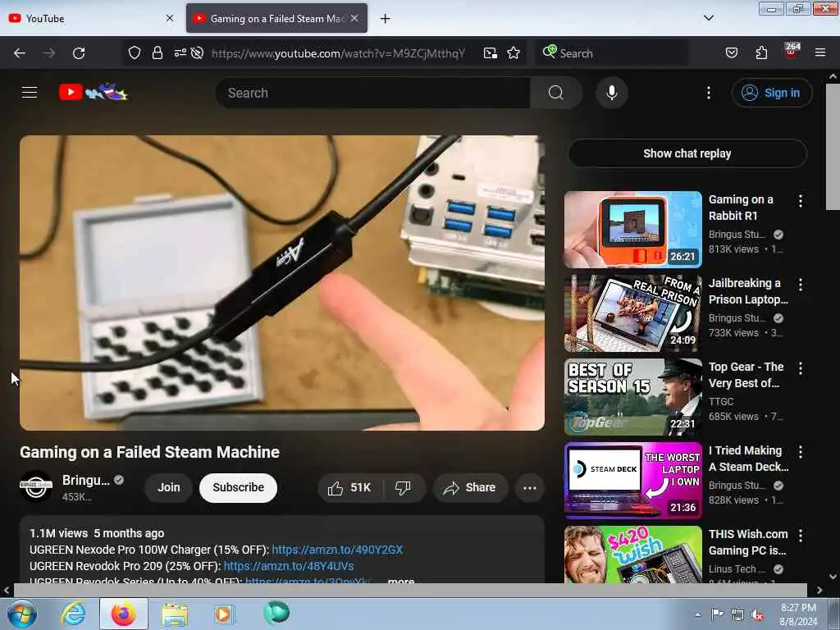This screenshot has width=840, height=630.
Task: Like the video with thumbs up
Action: click(x=349, y=487)
